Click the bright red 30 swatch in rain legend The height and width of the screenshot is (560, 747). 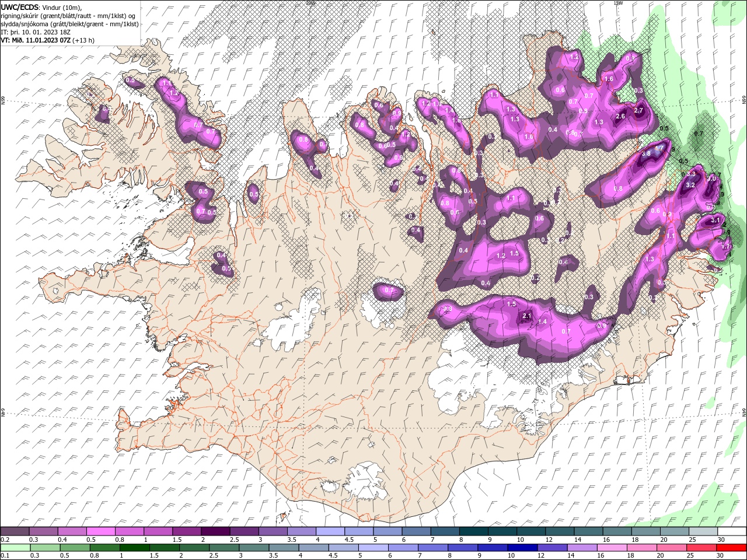[x=731, y=548]
